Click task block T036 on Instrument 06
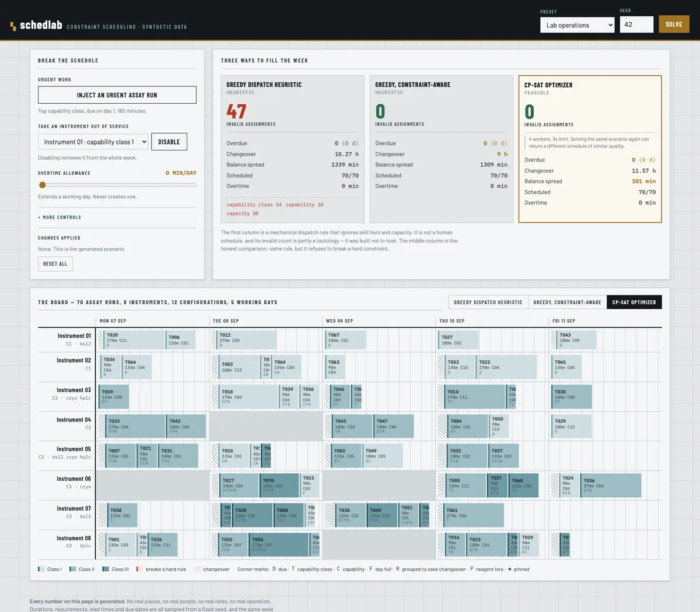This screenshot has width=700, height=612. click(x=611, y=486)
